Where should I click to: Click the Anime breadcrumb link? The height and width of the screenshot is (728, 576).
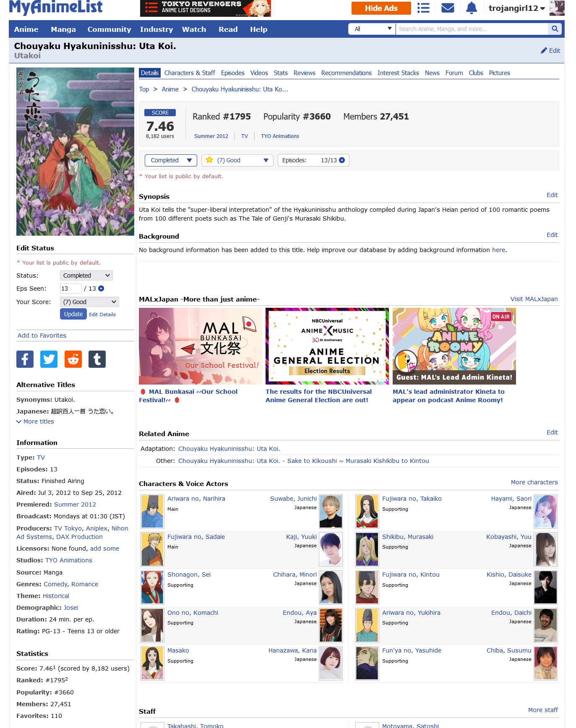(x=170, y=89)
